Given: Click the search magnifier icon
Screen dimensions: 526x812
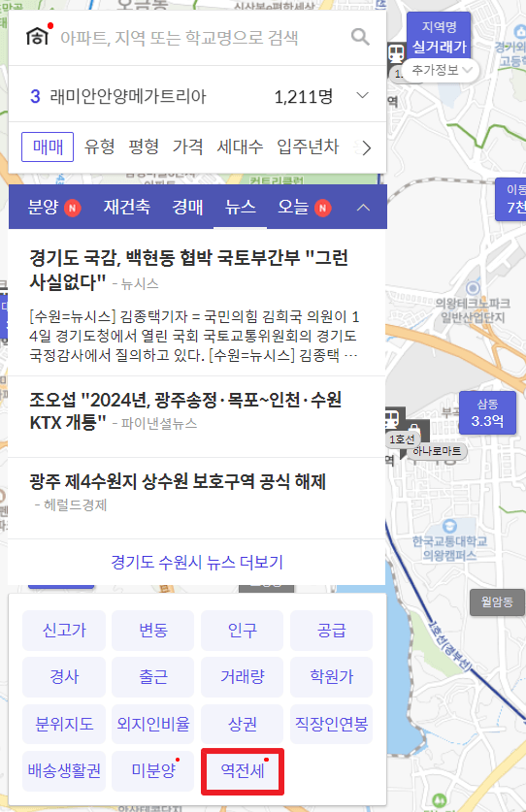Looking at the screenshot, I should point(360,37).
